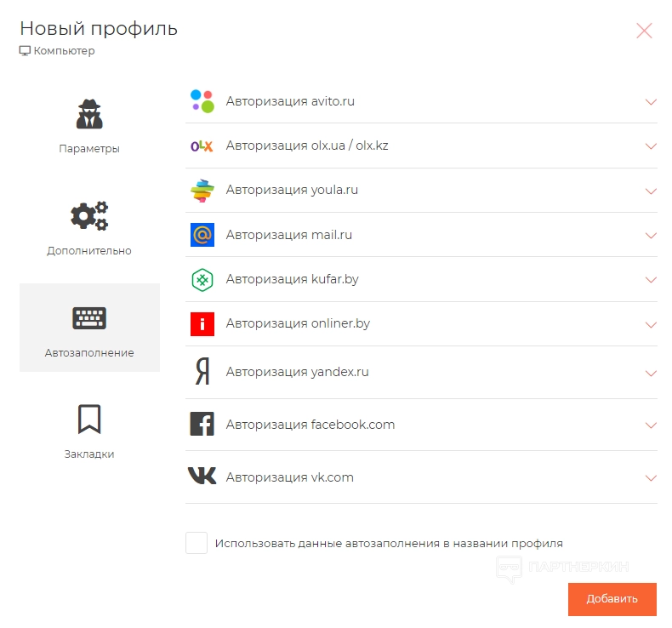Expand the avito.ru authorization chevron
Viewport: 672px width, 628px height.
(651, 102)
